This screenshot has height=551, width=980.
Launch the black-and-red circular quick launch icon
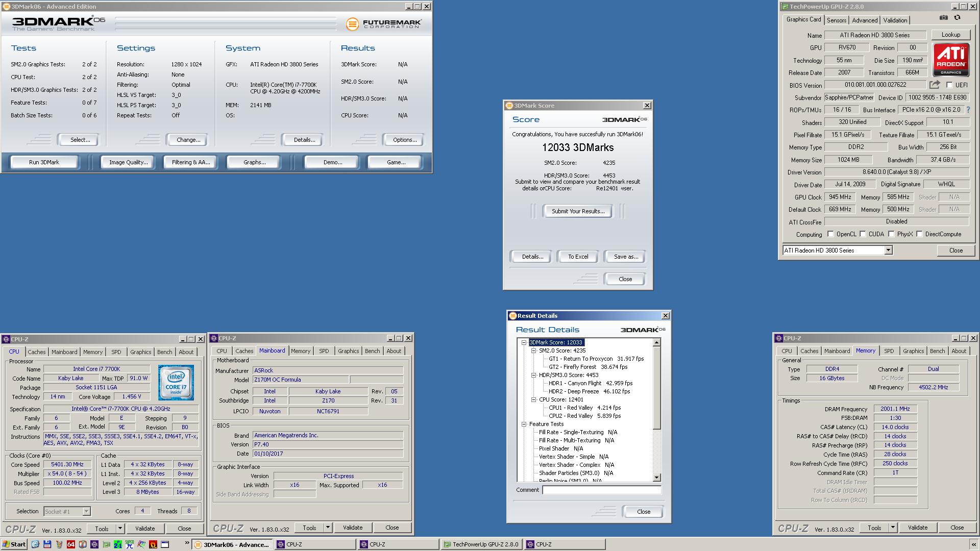pos(83,544)
